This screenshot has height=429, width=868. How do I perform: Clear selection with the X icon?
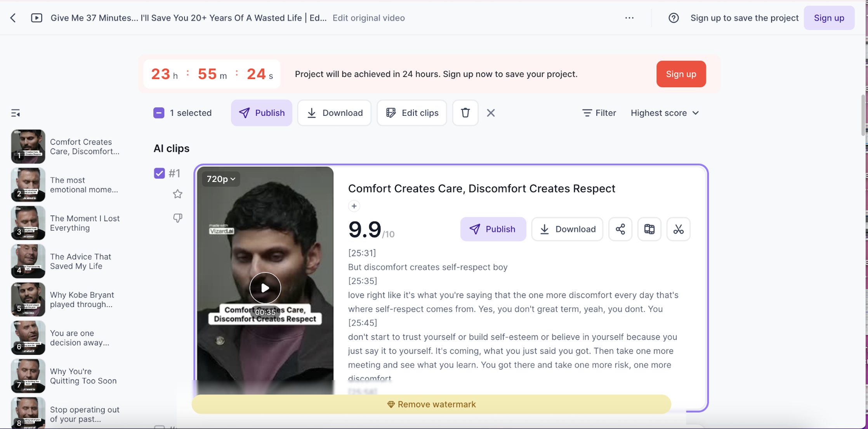(491, 113)
